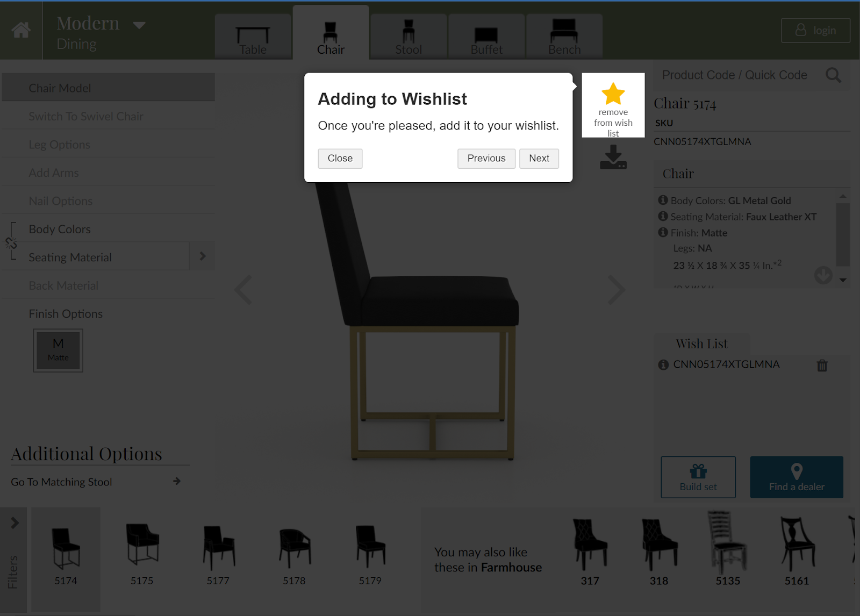This screenshot has width=860, height=616.
Task: Switch to the Stool tab
Action: pyautogui.click(x=408, y=37)
